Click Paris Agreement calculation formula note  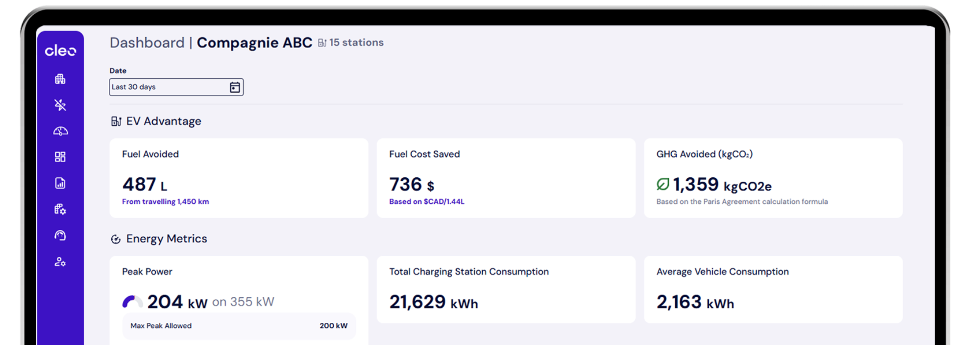pos(742,201)
